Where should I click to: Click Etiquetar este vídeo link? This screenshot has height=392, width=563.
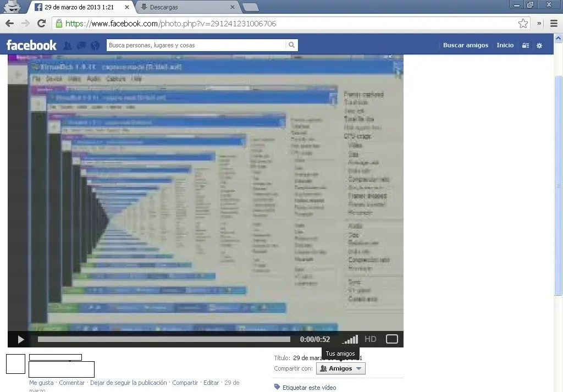(309, 388)
